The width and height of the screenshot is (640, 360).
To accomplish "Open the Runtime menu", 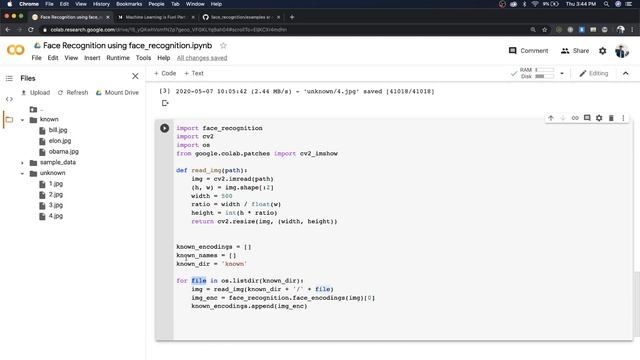I will 118,58.
